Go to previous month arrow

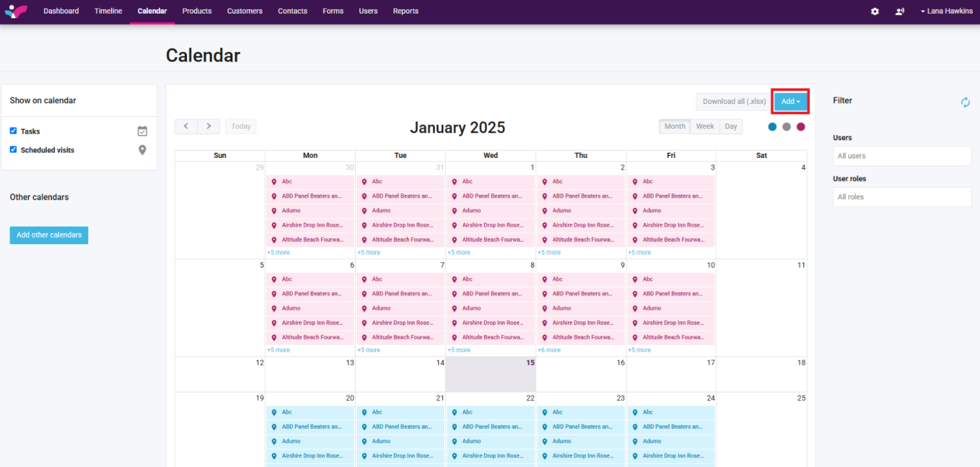coord(186,126)
